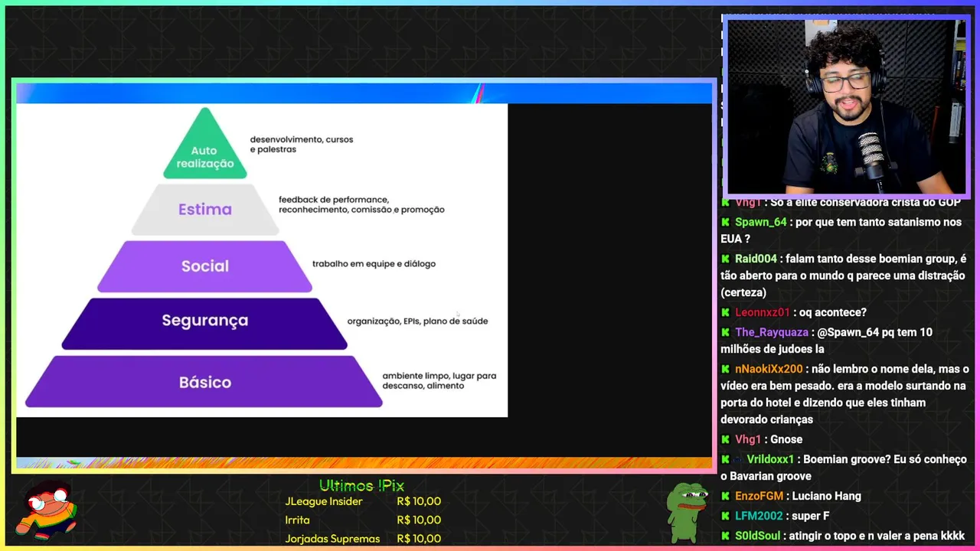Select the dark Segurança pyramid tier
This screenshot has width=980, height=551.
pos(205,323)
